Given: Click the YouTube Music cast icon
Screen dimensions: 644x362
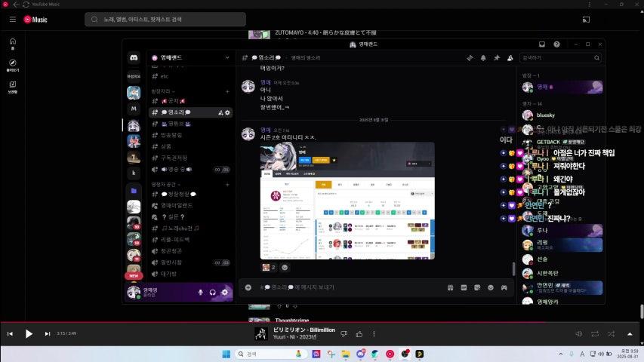Looking at the screenshot, I should tap(586, 20).
